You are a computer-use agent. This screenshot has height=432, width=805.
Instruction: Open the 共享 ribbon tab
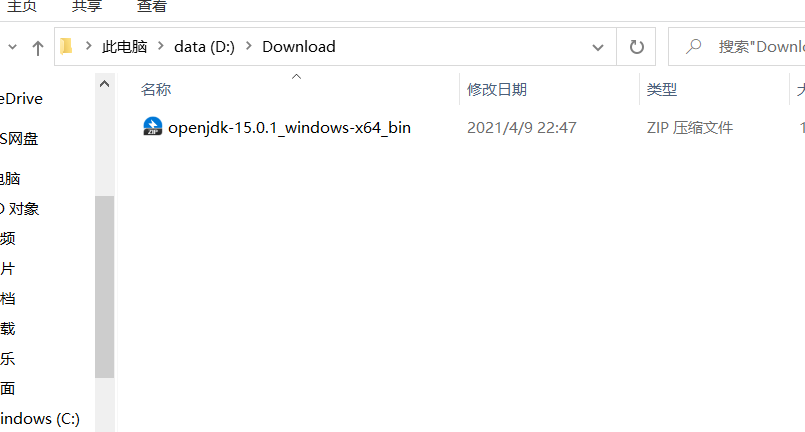coord(87,6)
